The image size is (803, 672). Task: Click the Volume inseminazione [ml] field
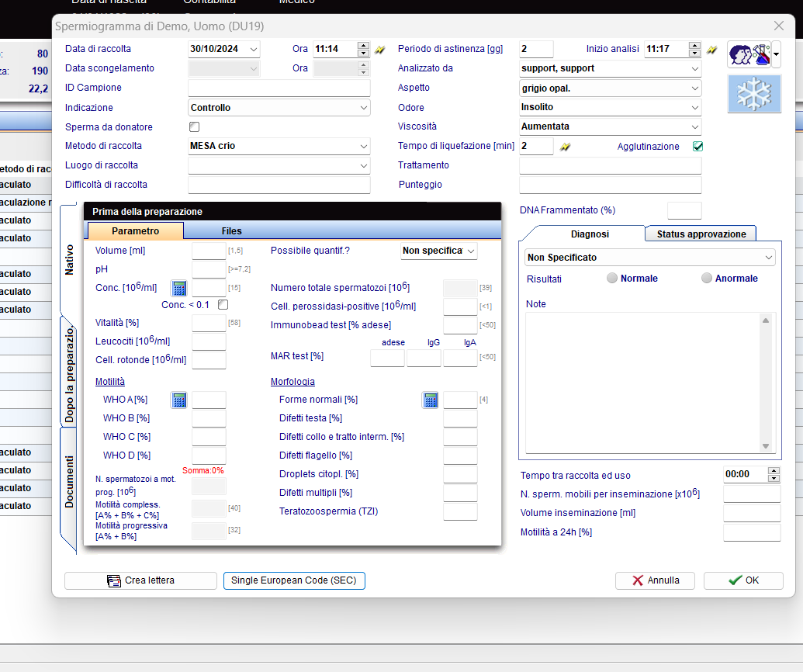tap(752, 513)
